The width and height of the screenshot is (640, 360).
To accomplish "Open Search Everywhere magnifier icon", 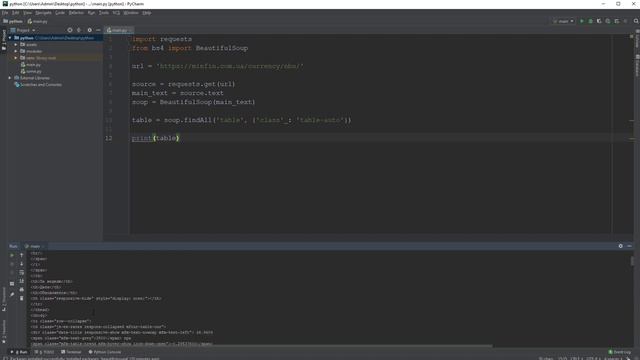I will point(636,21).
